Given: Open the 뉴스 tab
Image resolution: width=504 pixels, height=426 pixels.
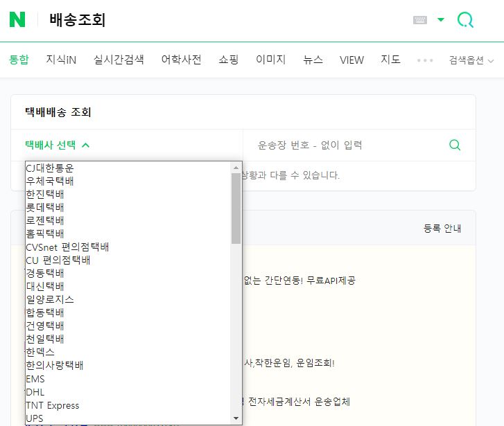Looking at the screenshot, I should (313, 60).
